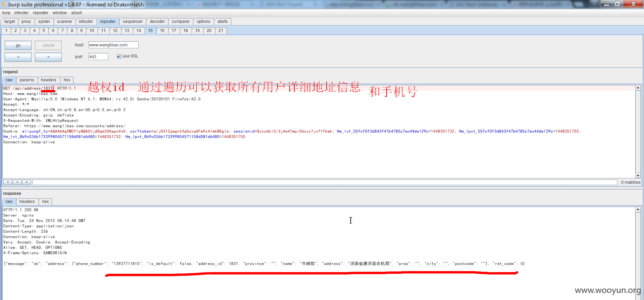The width and height of the screenshot is (644, 300).
Task: Click the GET /api/address/1831/ request line
Action: pyautogui.click(x=40, y=88)
